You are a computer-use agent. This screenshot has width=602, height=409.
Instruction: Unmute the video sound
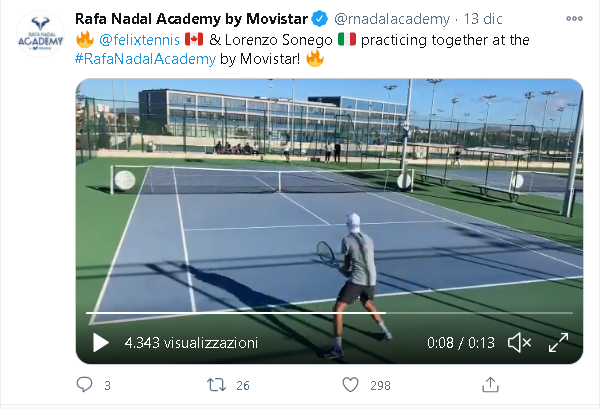coord(519,342)
